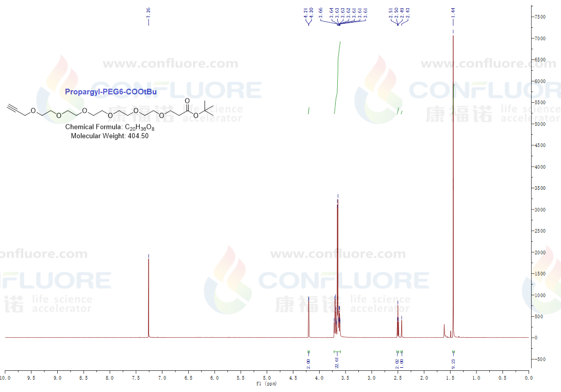
Task: Click the 7500 tick on the intensity axis
Action: coord(540,17)
